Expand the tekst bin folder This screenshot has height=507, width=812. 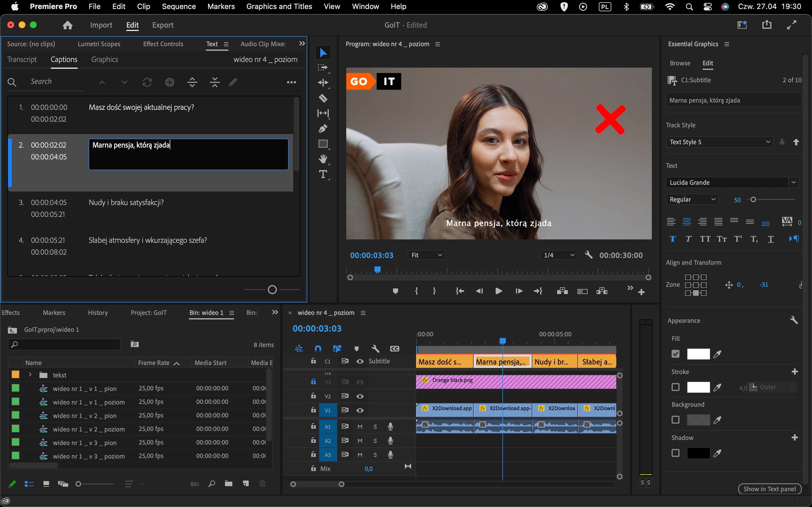[x=30, y=375]
